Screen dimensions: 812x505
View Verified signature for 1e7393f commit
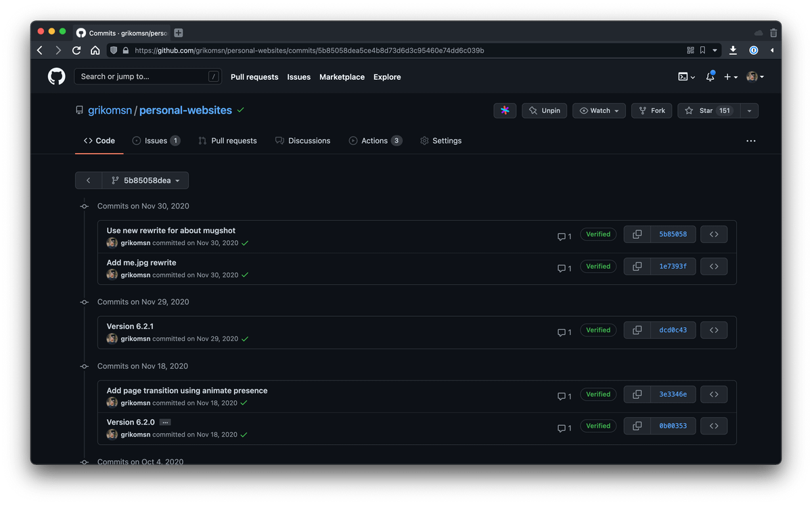point(598,267)
